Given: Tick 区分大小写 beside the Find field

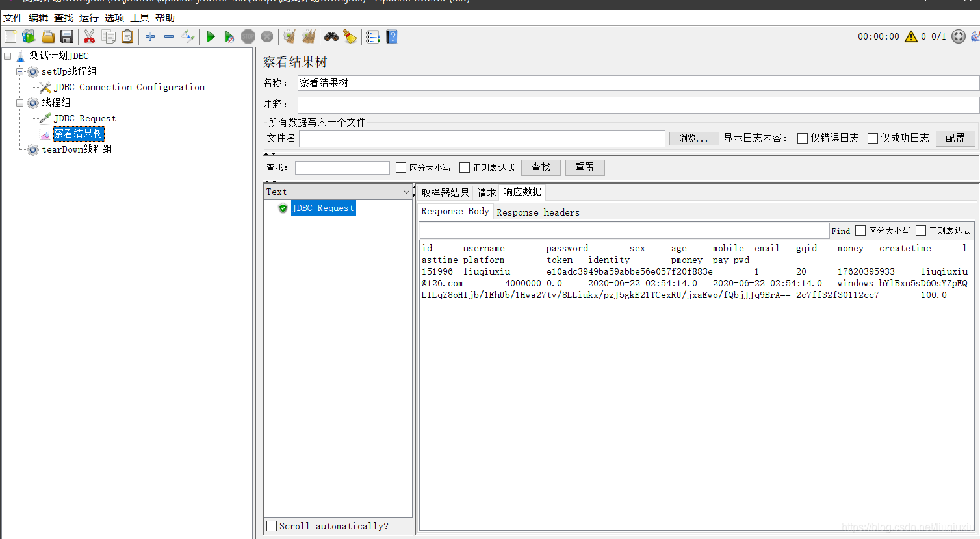Looking at the screenshot, I should click(860, 231).
